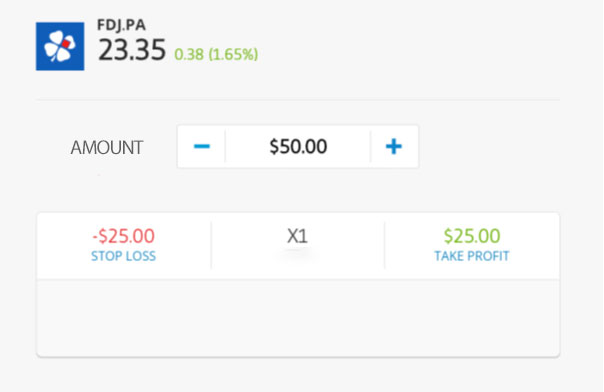Click the AMOUNT label
Screen dimensions: 604x392
(107, 147)
